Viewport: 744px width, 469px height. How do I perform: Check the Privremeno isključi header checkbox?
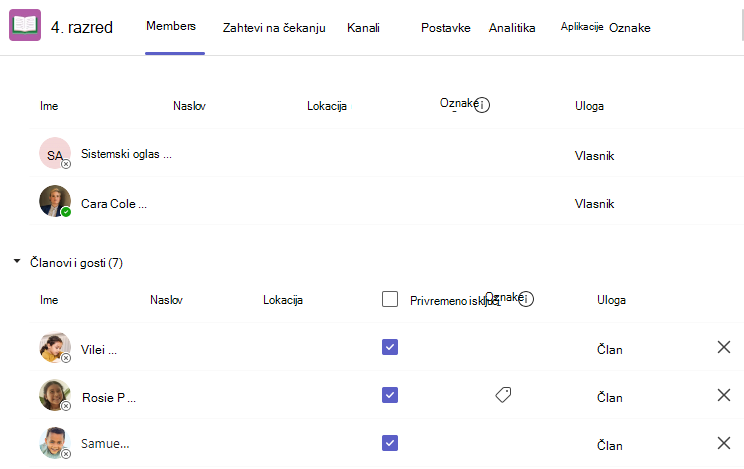tap(390, 299)
